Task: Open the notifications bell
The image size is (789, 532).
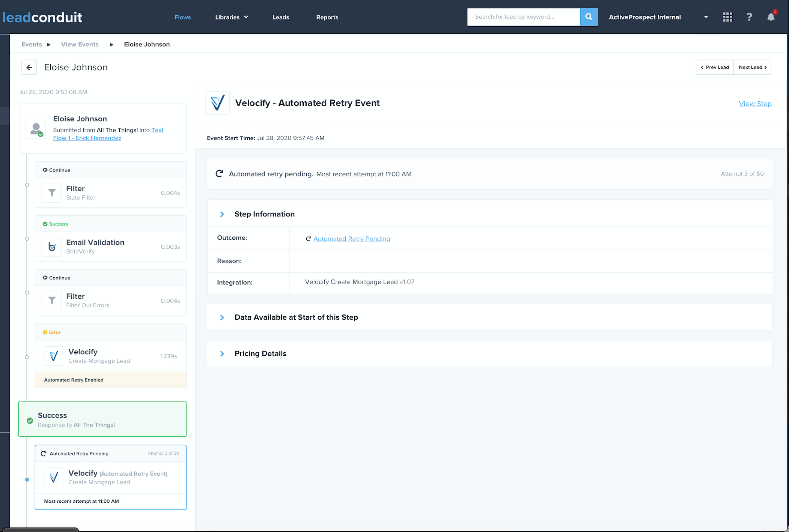Action: click(x=771, y=17)
